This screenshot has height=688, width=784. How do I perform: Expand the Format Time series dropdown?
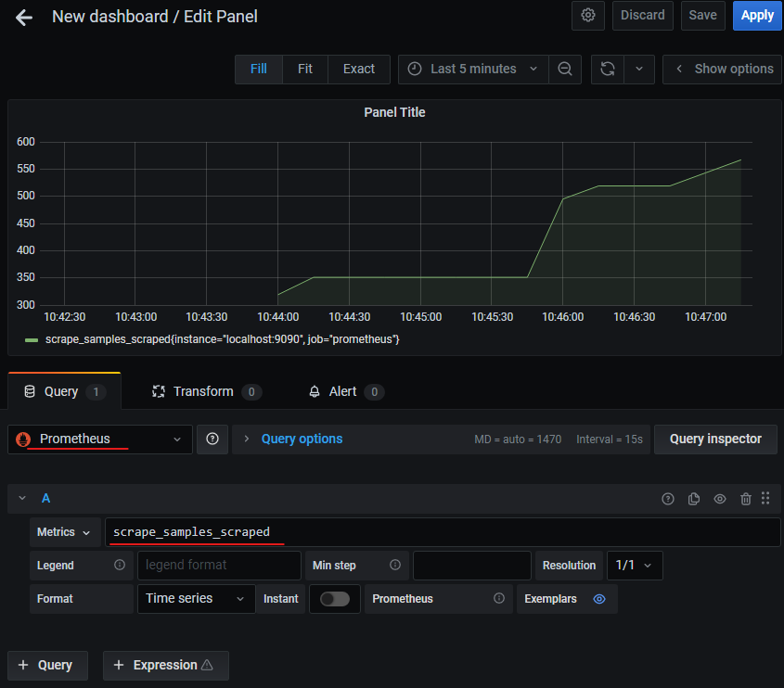pos(196,599)
